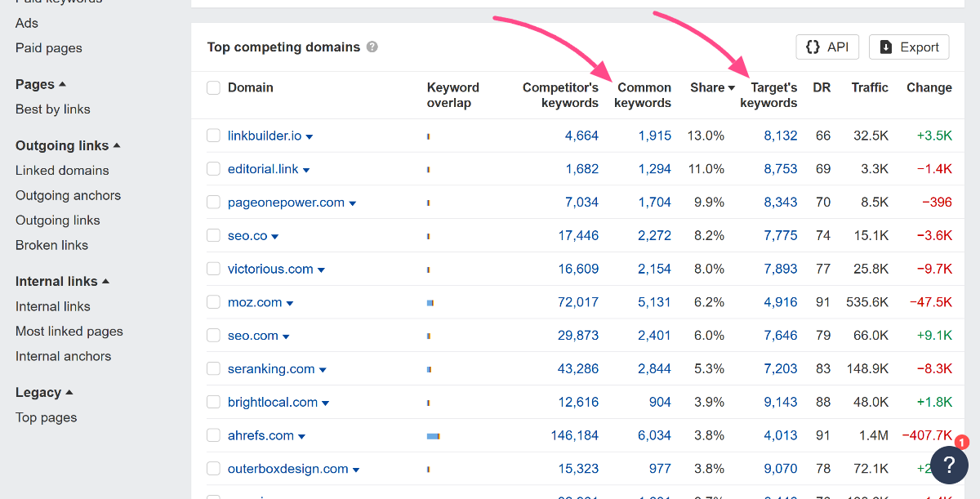The height and width of the screenshot is (499, 980).
Task: Check the ahrefs.com row checkbox
Action: pyautogui.click(x=214, y=435)
